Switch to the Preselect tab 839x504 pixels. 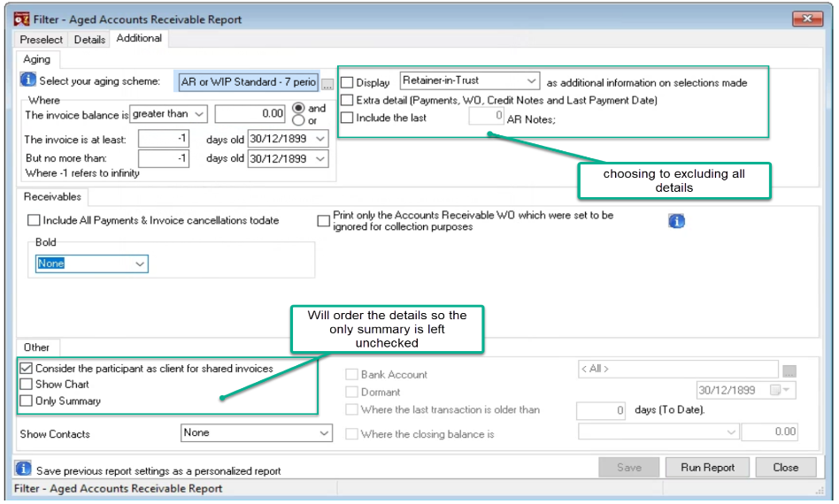[x=42, y=40]
